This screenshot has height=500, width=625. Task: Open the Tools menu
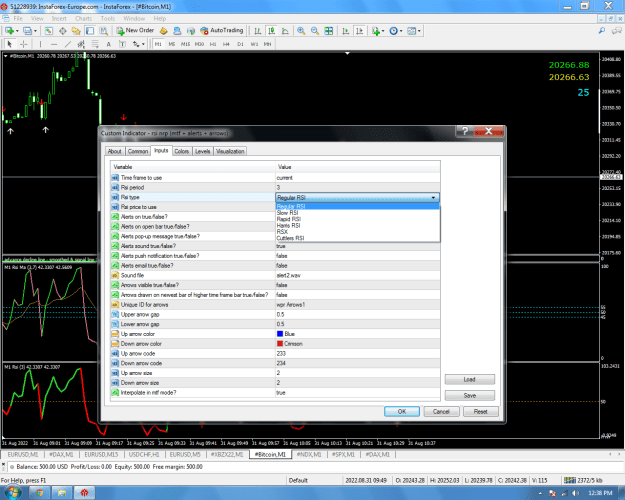pyautogui.click(x=108, y=18)
